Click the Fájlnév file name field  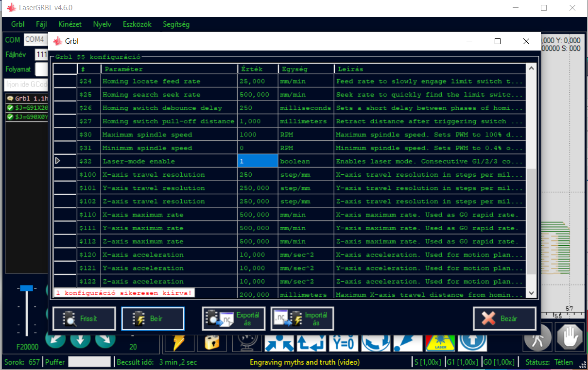pos(41,55)
